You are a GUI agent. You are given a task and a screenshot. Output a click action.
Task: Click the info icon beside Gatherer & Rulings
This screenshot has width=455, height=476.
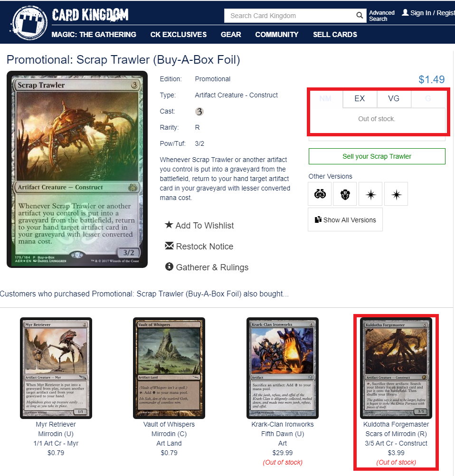click(169, 267)
